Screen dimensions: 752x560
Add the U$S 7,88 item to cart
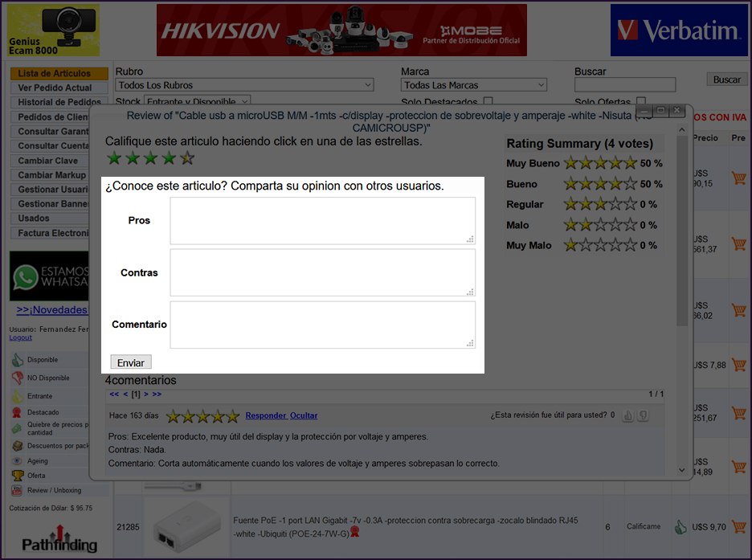tap(738, 365)
